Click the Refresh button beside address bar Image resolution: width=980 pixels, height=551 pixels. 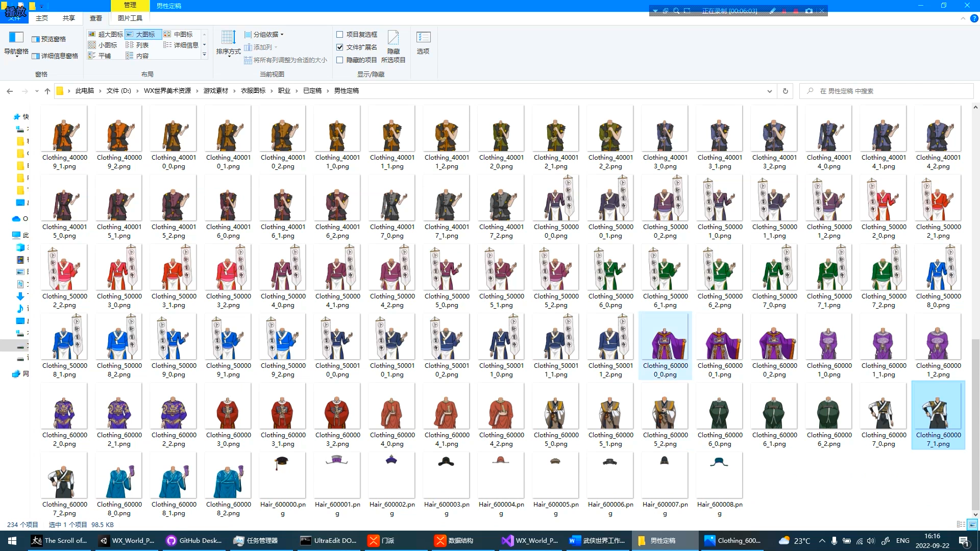(786, 91)
